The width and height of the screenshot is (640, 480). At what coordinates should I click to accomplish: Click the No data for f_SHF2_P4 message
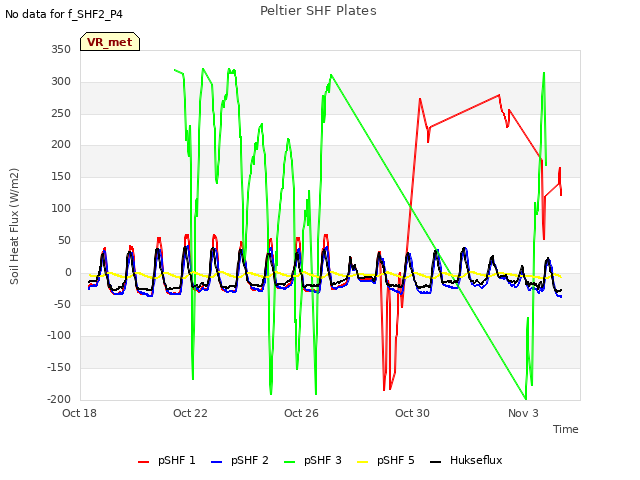(64, 14)
